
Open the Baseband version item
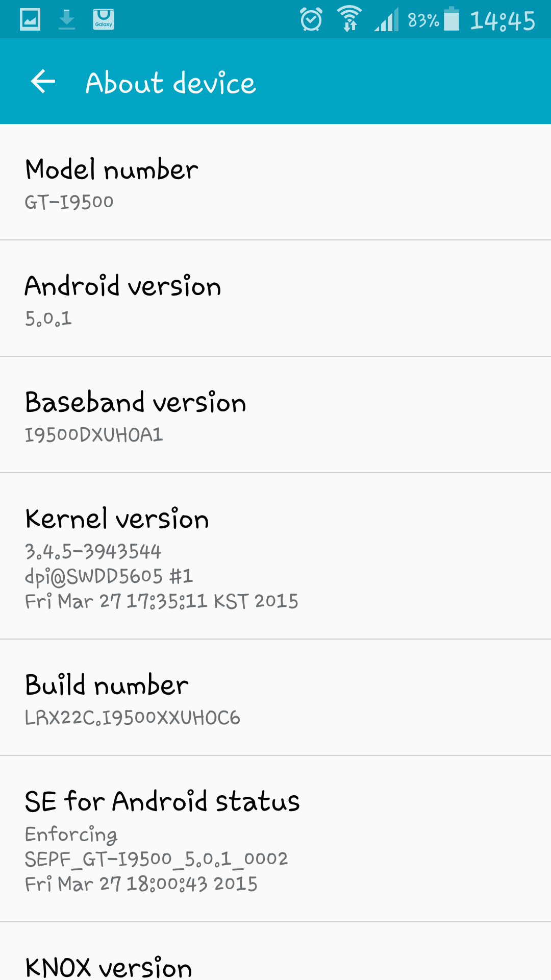(275, 415)
